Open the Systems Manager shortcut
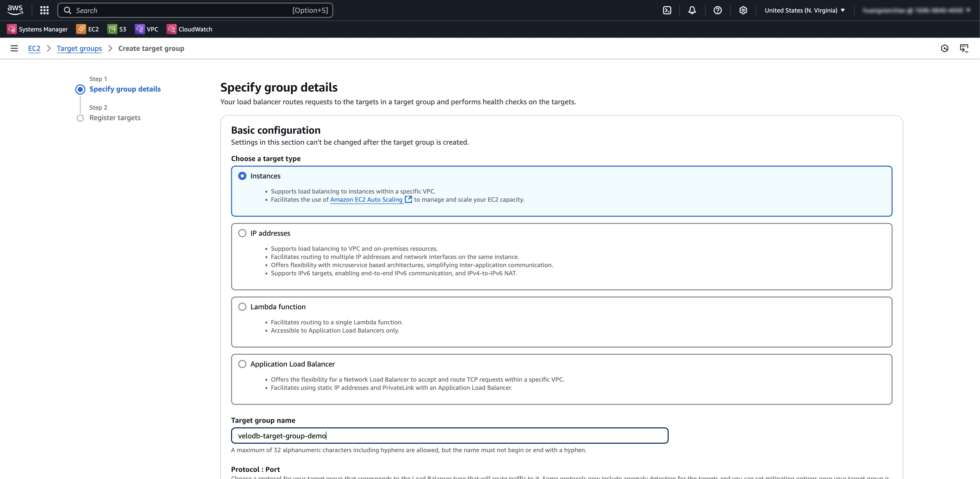Screen dimensions: 980x479 pos(37,29)
